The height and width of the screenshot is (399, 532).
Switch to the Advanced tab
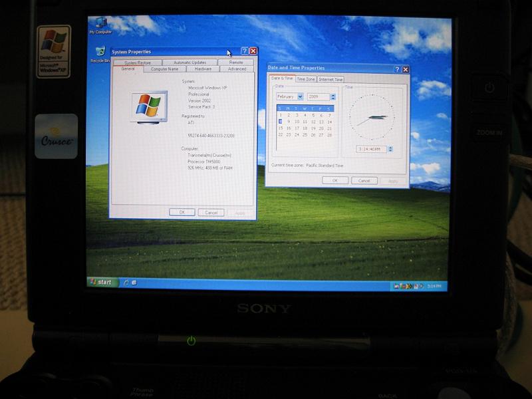(x=237, y=69)
